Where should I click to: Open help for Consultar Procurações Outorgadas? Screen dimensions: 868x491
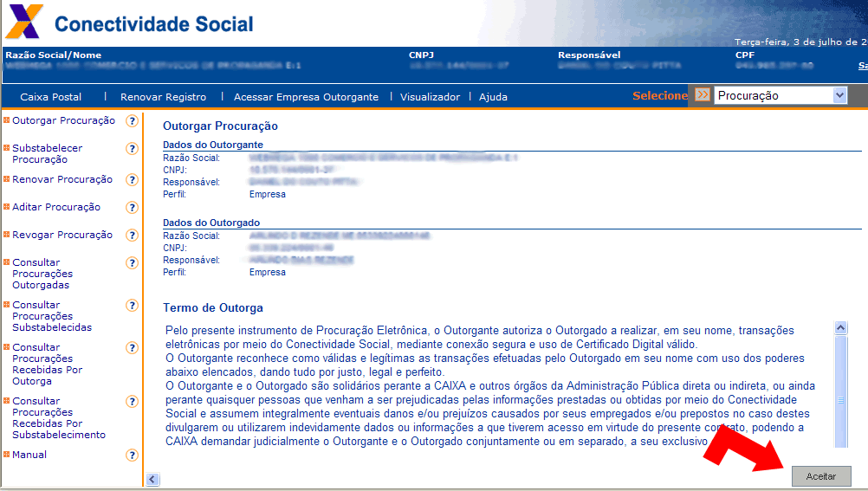point(132,263)
